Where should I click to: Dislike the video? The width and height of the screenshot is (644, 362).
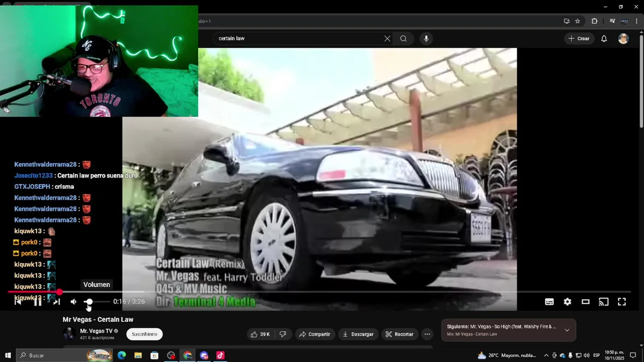283,334
